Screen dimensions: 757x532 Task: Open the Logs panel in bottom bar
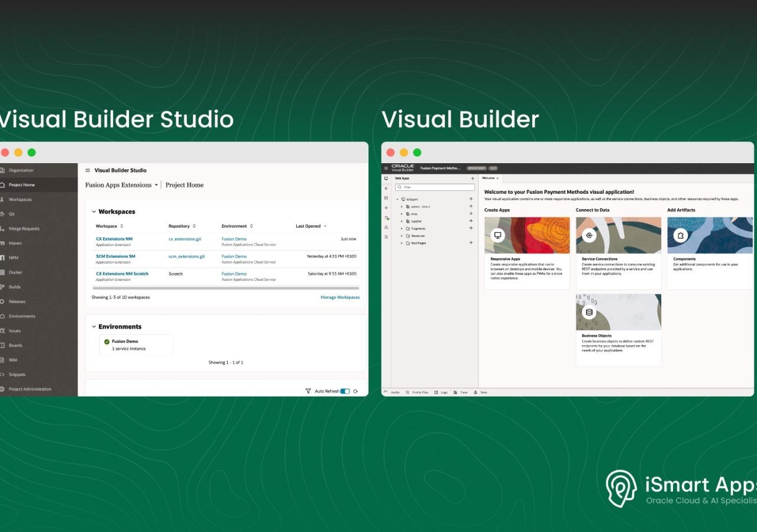[x=441, y=392]
